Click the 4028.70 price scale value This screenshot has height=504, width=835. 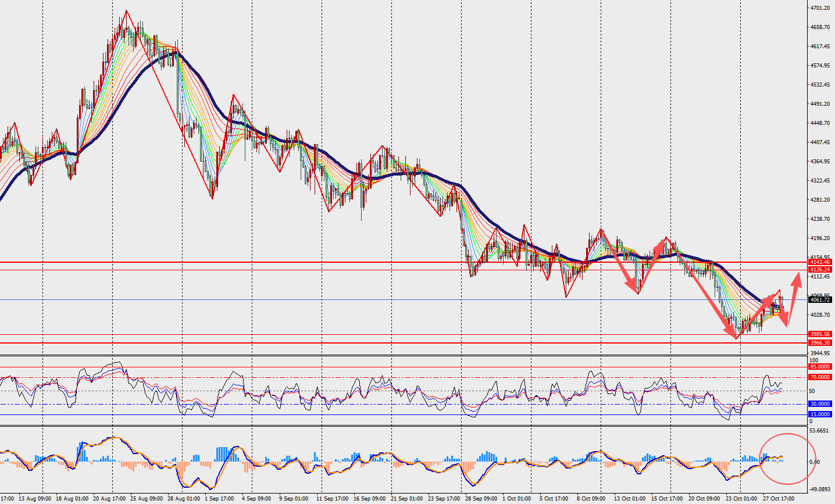[x=820, y=315]
